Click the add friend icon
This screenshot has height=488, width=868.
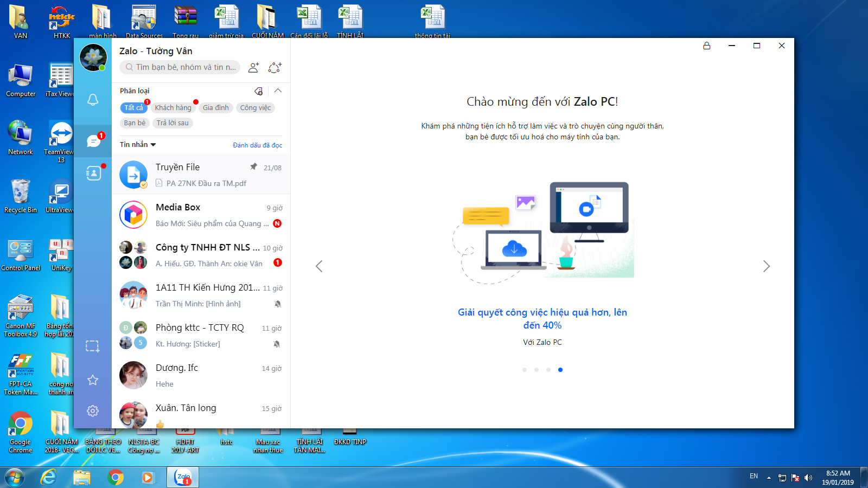(253, 68)
